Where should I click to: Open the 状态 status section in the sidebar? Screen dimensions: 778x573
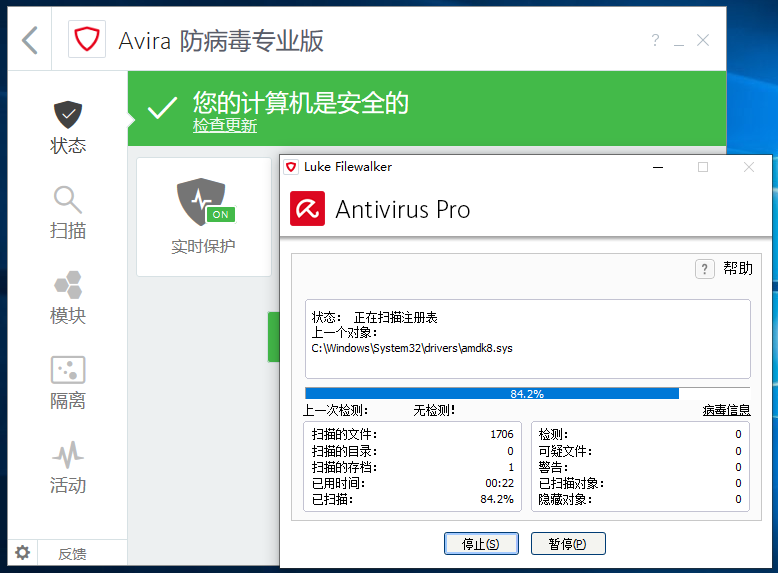(x=68, y=127)
